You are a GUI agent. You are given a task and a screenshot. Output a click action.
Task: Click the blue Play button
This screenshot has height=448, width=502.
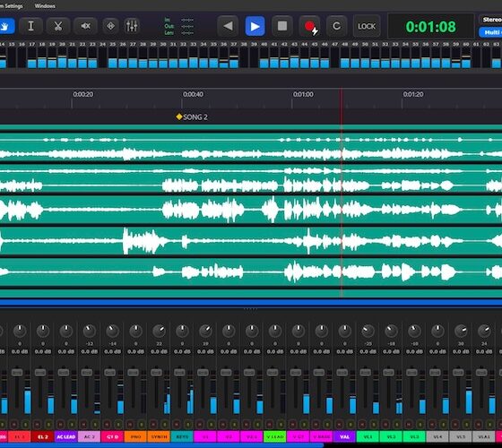(255, 26)
